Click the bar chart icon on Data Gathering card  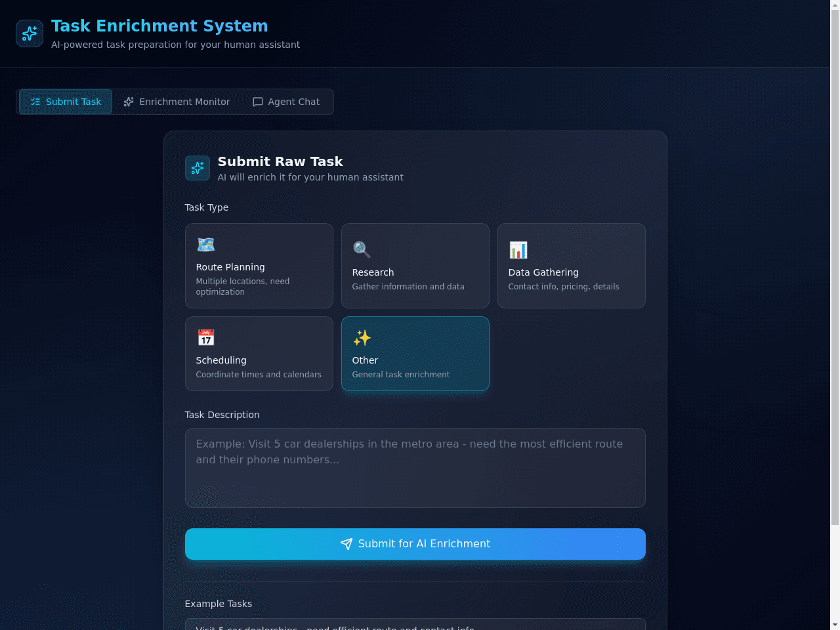point(518,249)
